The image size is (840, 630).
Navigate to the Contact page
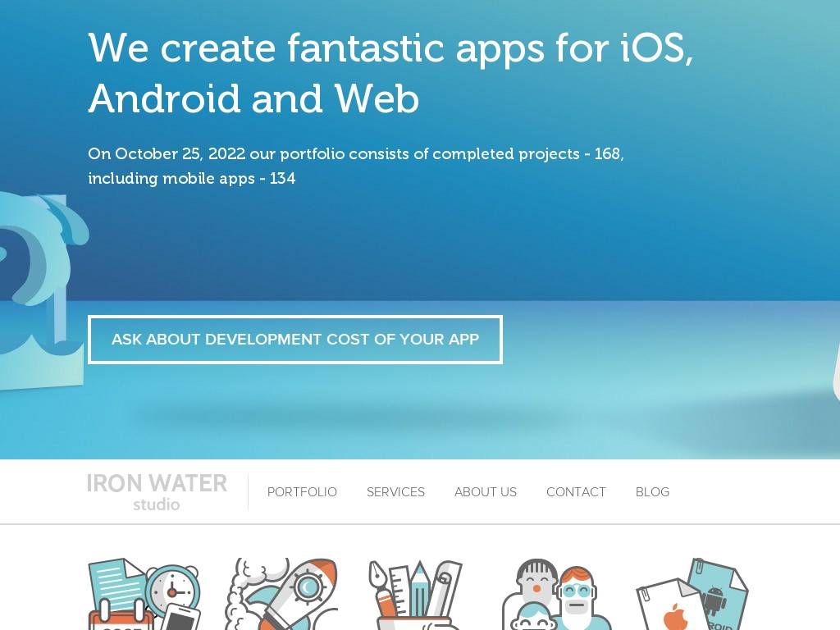pos(576,492)
